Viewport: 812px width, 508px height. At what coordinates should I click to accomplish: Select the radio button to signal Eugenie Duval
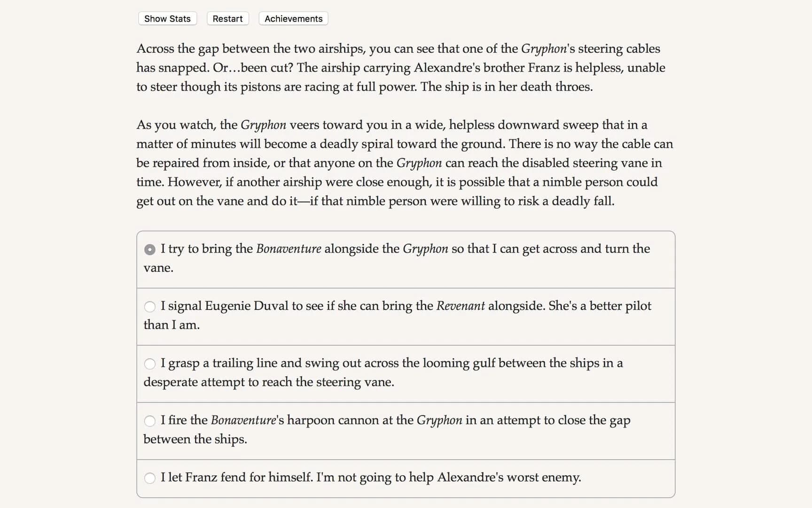coord(150,307)
